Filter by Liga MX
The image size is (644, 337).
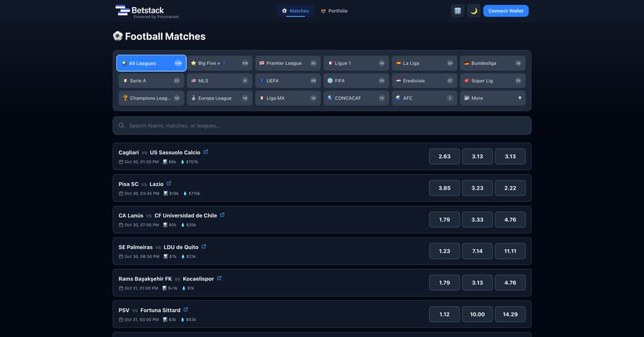[287, 98]
